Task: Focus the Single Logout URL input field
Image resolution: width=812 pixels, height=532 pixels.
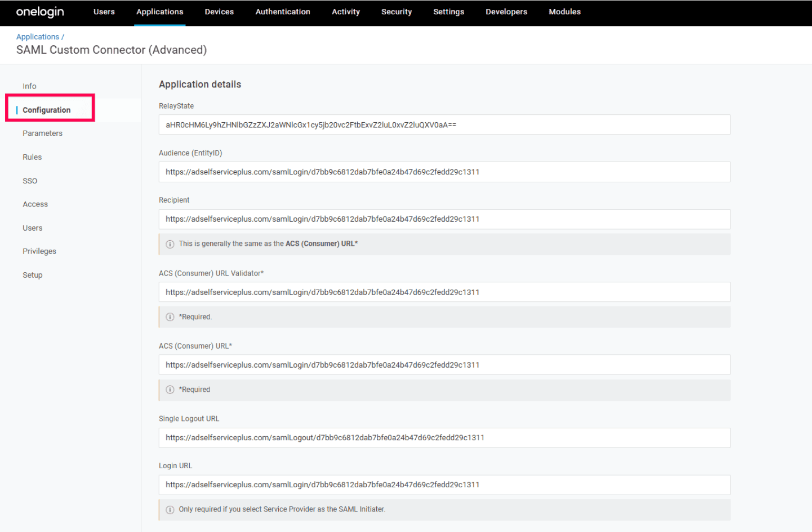Action: (444, 438)
